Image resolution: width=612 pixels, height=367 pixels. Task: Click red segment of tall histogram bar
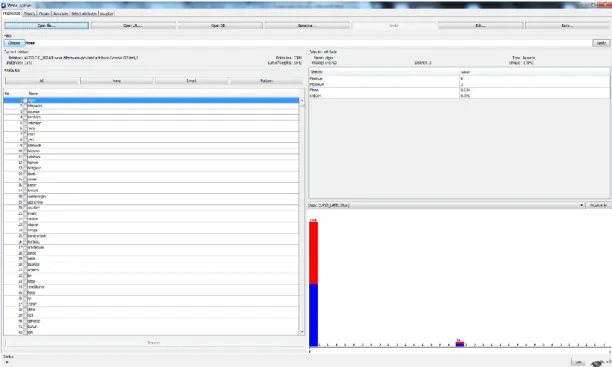(x=313, y=253)
